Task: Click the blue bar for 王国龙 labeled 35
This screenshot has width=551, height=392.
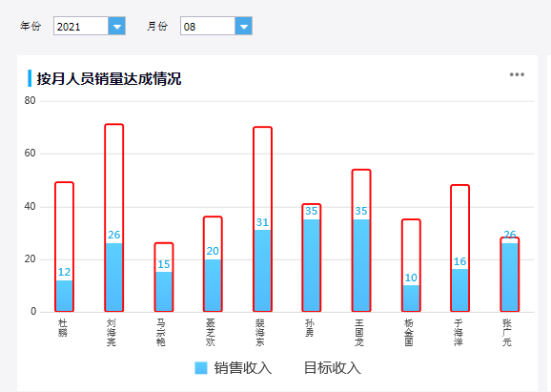Action: pos(361,265)
